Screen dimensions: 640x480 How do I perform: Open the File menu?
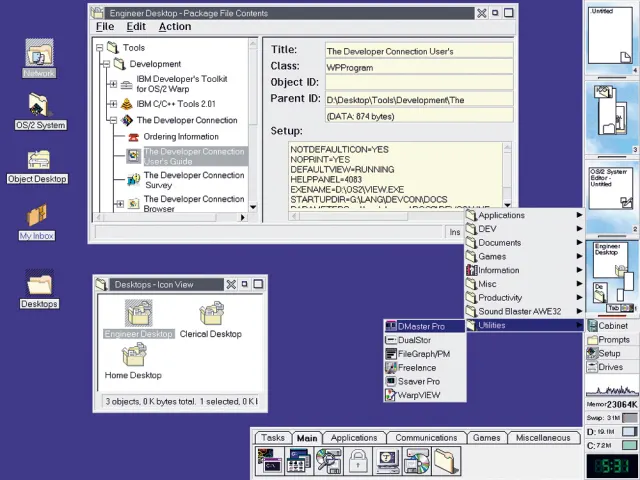click(x=105, y=27)
